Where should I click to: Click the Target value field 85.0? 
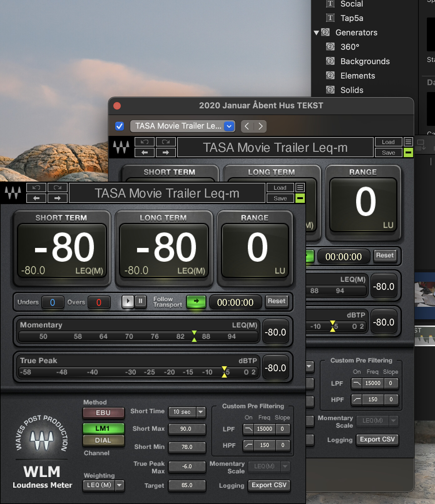(x=187, y=485)
